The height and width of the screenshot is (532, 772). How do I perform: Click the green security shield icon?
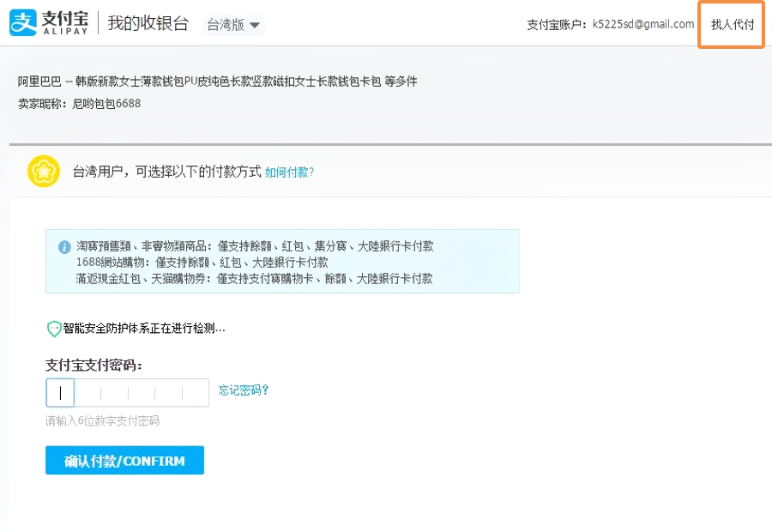[54, 329]
